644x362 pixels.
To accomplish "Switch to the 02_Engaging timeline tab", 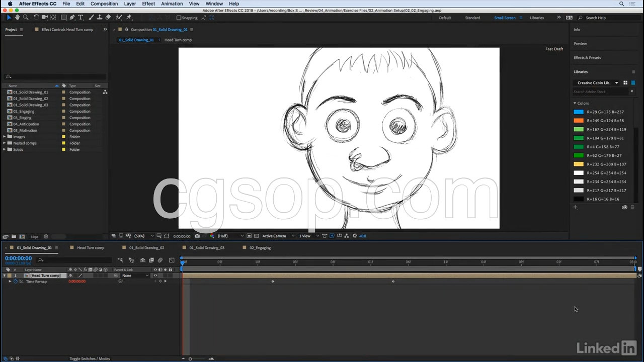I will pos(260,247).
